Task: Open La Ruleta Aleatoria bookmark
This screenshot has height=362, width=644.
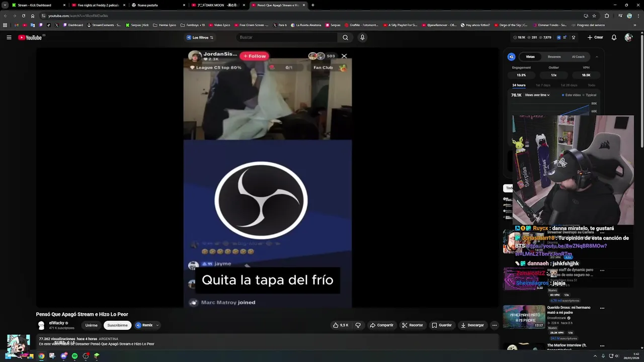Action: [306, 25]
